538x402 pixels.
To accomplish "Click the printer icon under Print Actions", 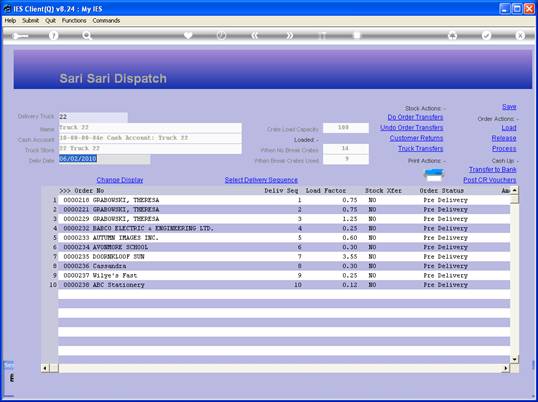I will 434,175.
